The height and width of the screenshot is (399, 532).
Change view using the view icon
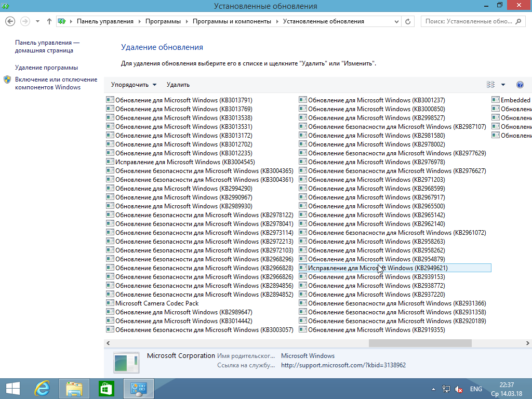coord(490,85)
